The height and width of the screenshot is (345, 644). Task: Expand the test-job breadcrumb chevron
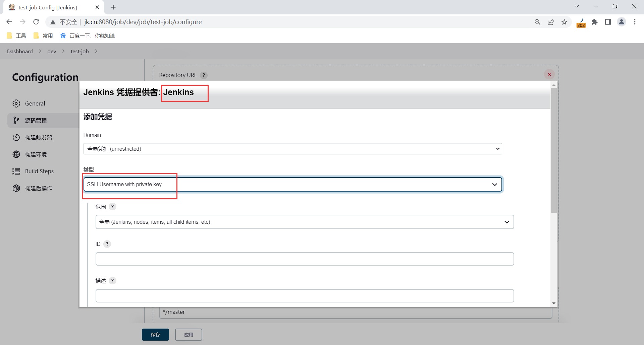96,51
